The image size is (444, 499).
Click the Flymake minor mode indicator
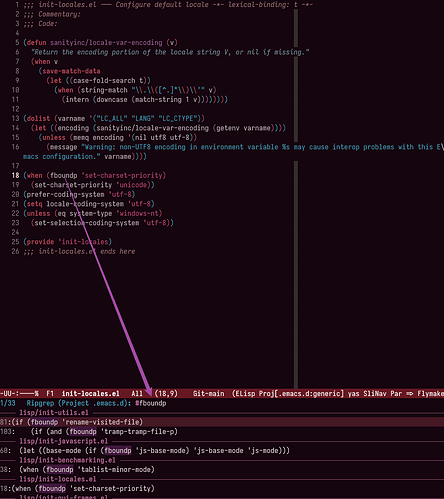(430, 394)
